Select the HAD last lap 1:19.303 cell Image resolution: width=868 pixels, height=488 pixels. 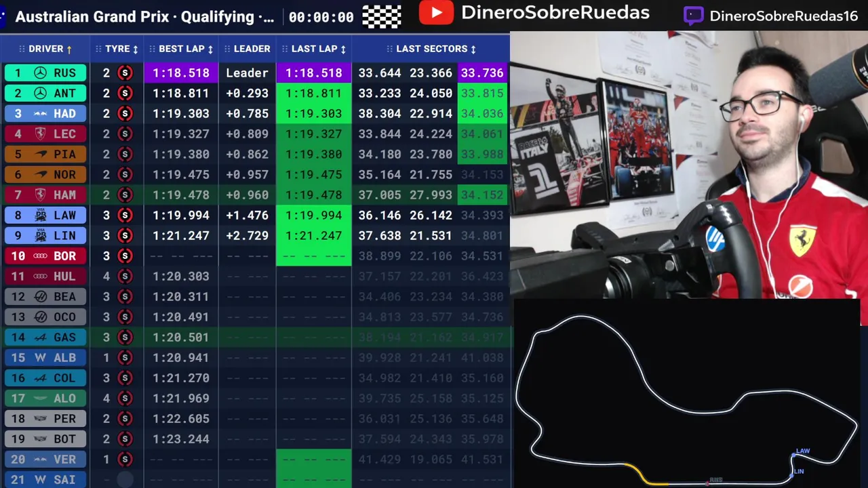click(314, 113)
